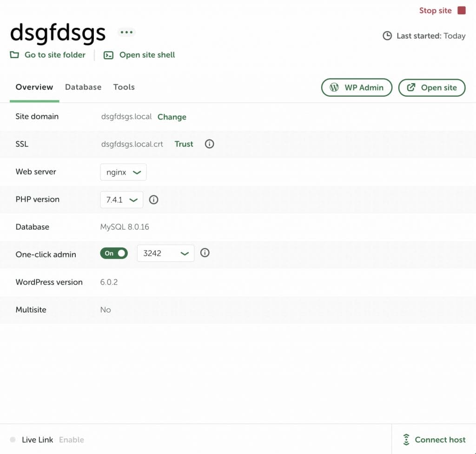Click the Web server label
This screenshot has height=454, width=476.
[x=36, y=172]
